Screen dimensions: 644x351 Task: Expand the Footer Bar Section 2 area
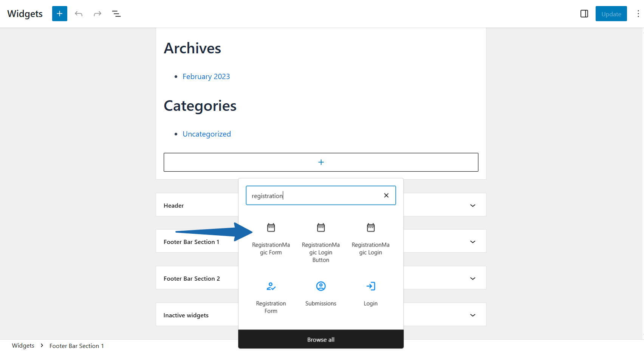pos(472,278)
